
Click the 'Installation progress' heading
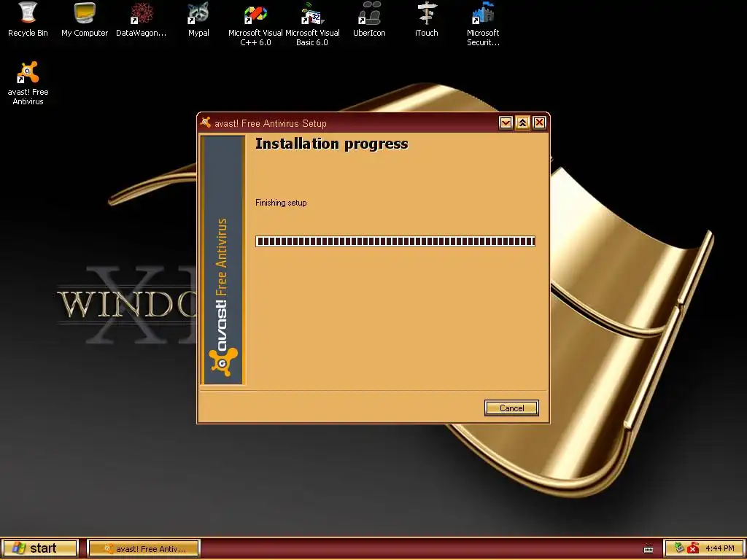click(332, 144)
